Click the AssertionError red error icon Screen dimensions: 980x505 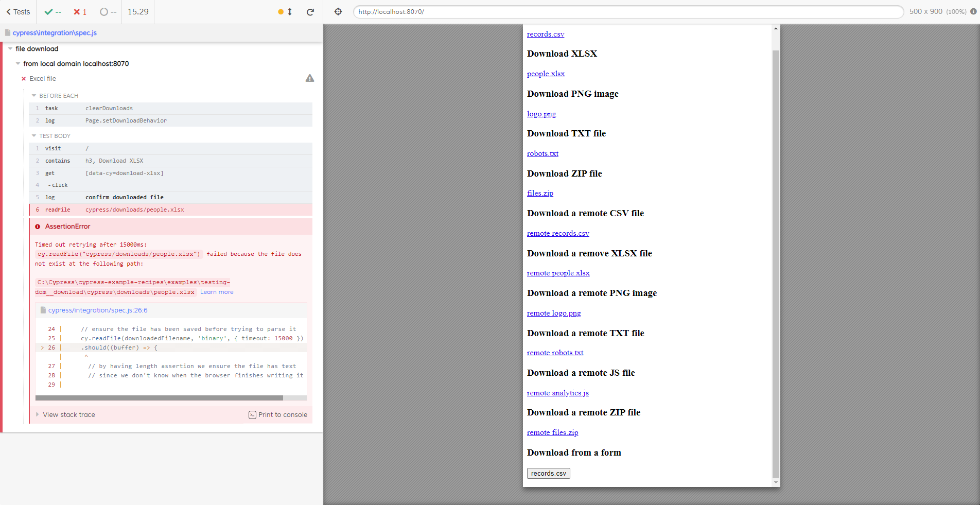[x=38, y=227]
